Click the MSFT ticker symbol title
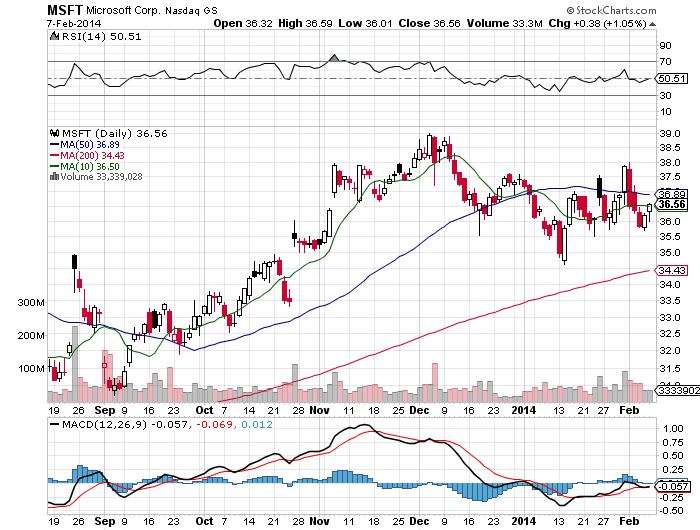 point(65,10)
